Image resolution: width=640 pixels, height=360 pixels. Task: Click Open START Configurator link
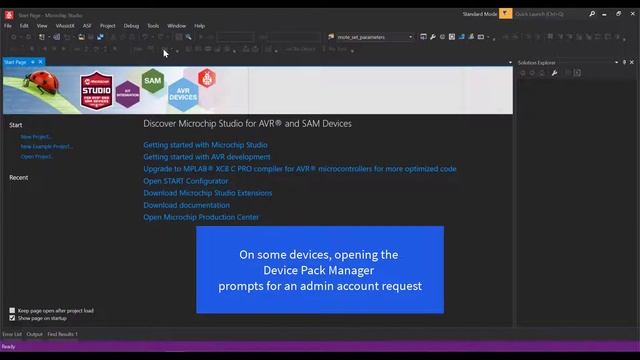point(186,181)
